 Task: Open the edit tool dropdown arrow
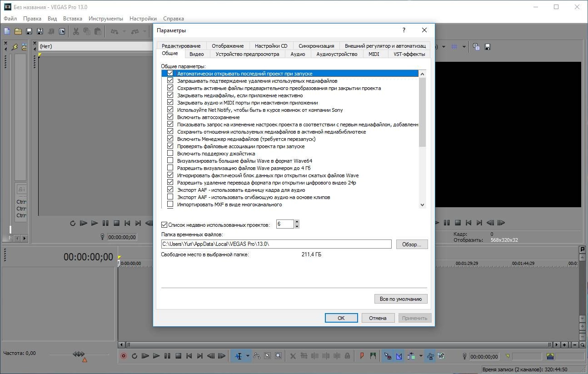(248, 356)
